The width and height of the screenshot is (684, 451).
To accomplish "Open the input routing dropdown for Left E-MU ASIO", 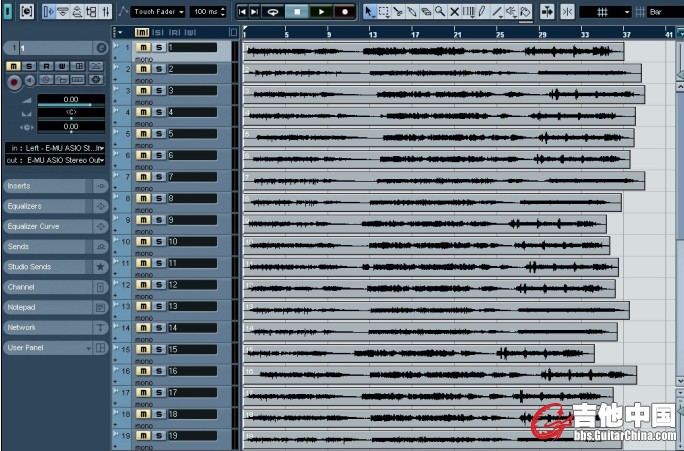I will point(54,147).
